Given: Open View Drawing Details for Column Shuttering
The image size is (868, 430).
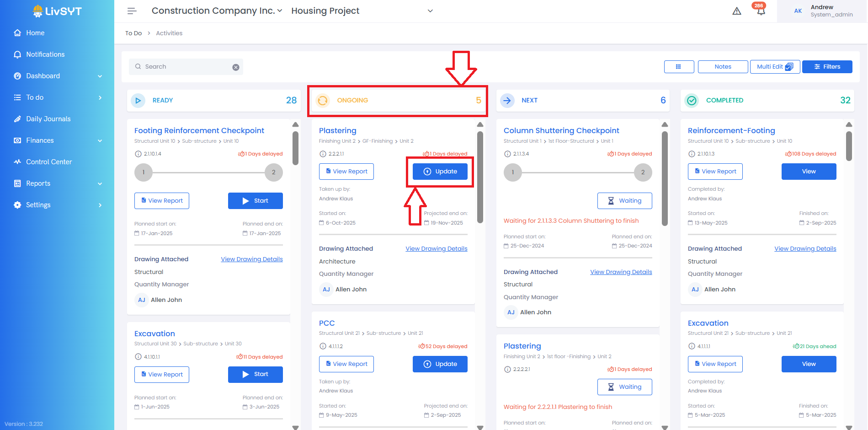Looking at the screenshot, I should (x=621, y=272).
